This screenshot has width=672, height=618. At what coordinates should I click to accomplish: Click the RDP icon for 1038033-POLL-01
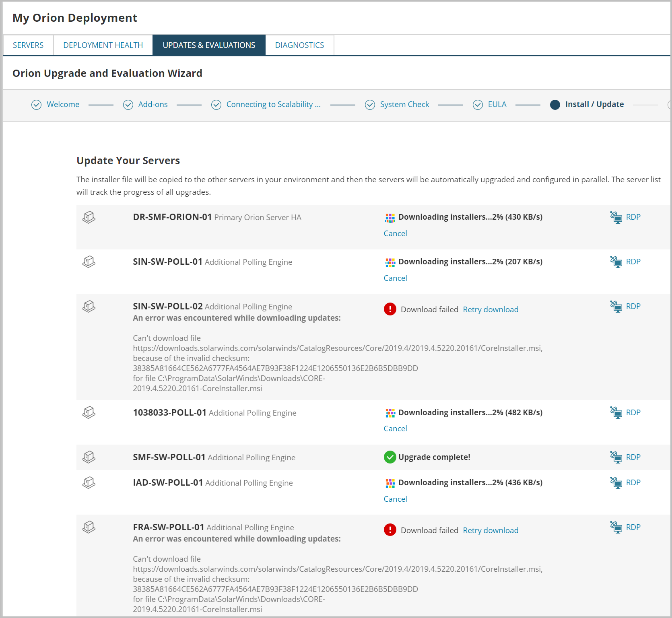click(616, 413)
